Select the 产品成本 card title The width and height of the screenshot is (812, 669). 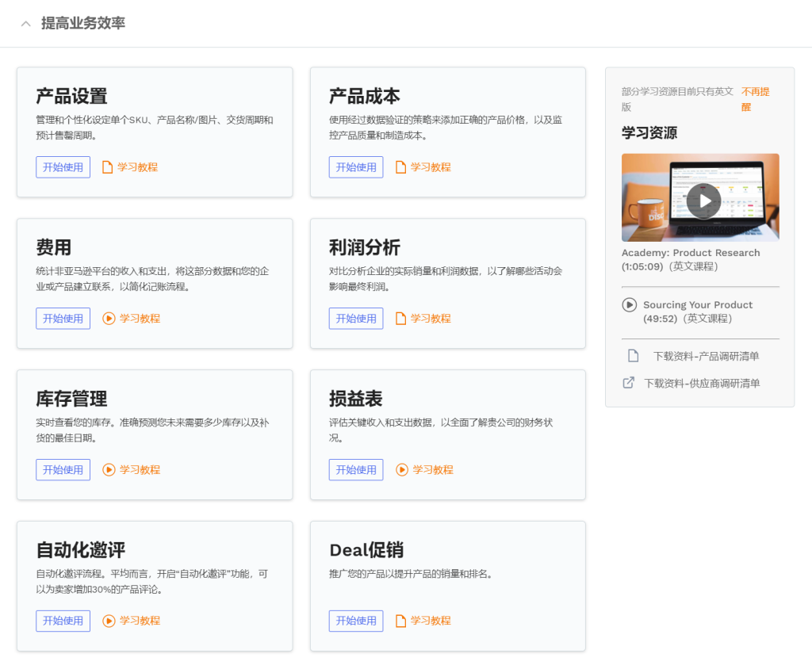coord(365,97)
